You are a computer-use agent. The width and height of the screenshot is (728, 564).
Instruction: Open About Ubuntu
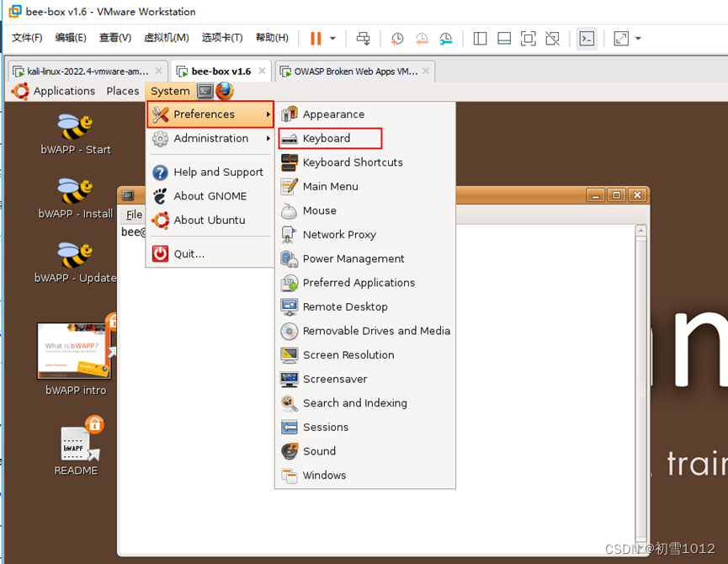coord(210,220)
